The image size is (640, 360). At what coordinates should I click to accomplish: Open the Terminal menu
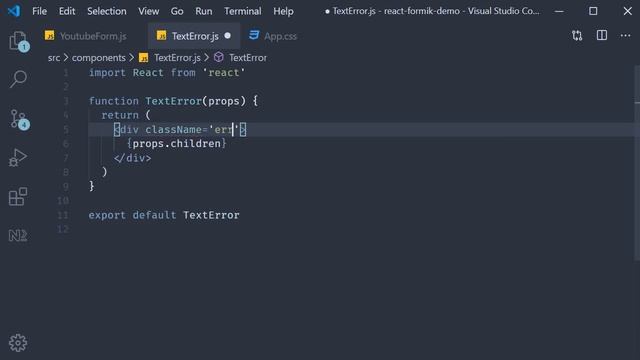pos(243,11)
